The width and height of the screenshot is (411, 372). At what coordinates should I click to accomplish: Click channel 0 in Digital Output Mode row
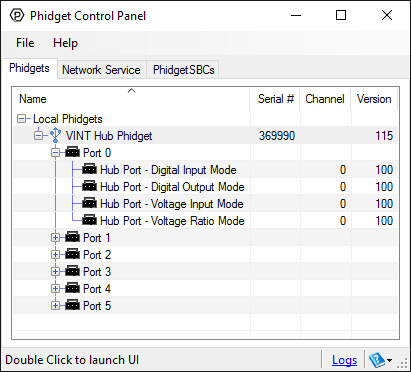point(343,187)
